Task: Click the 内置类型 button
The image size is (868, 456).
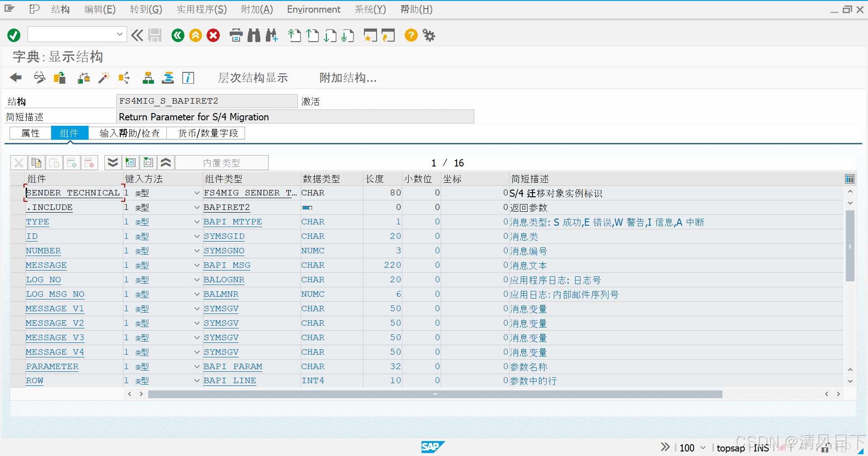Action: [x=222, y=163]
